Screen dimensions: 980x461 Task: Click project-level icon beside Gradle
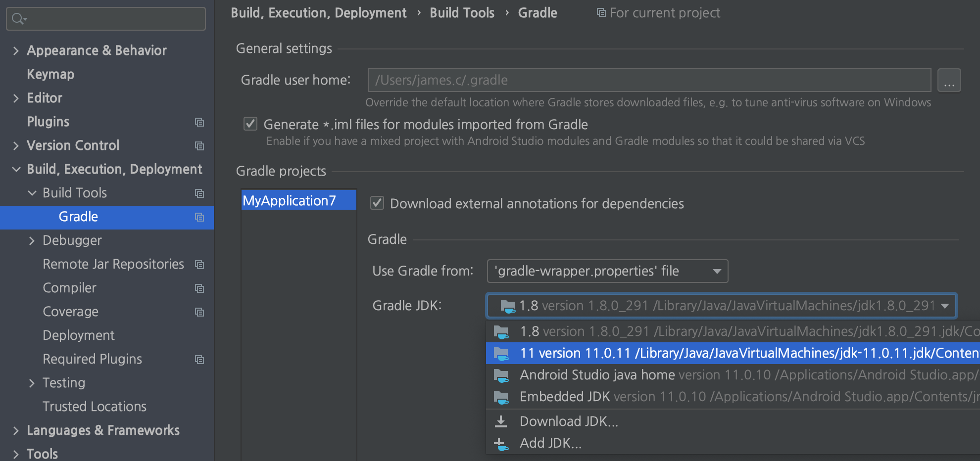(x=199, y=217)
